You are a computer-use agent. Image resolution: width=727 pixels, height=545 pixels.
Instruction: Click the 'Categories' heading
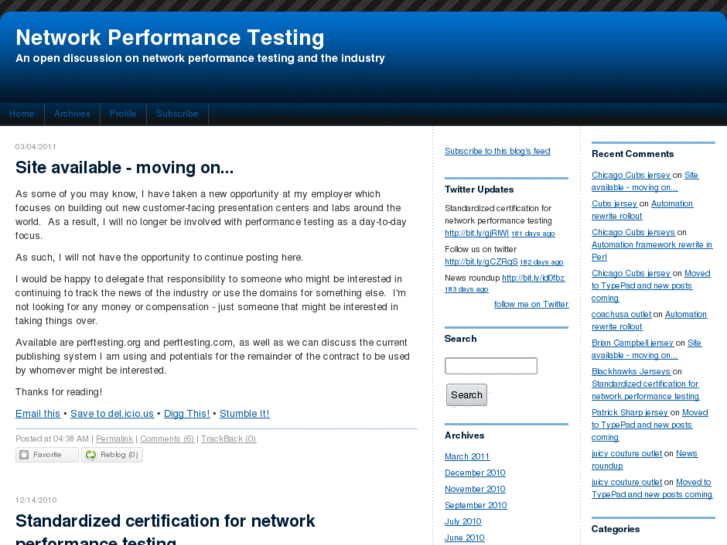(x=615, y=529)
